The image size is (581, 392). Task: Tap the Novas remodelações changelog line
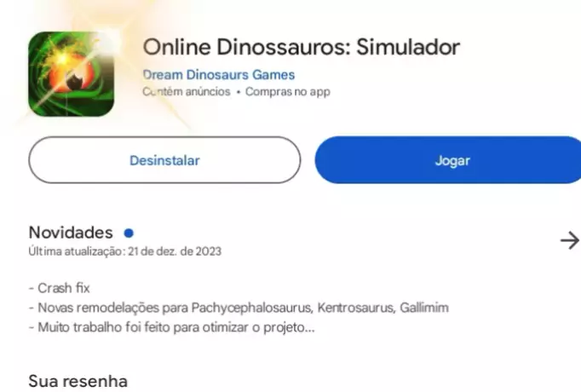click(x=239, y=308)
